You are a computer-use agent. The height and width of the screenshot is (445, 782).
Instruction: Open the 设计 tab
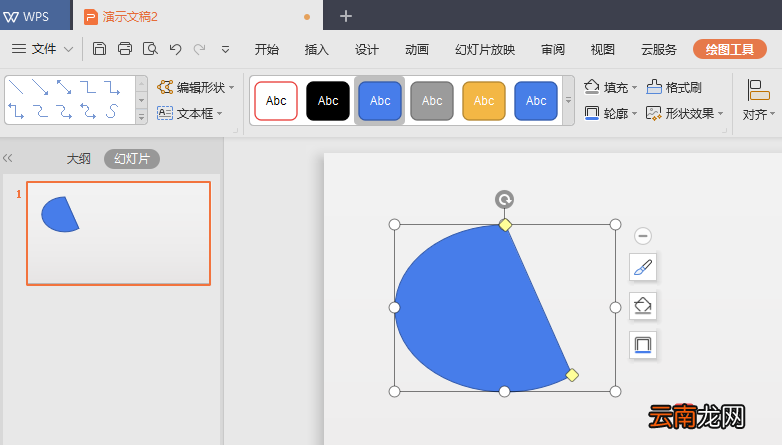coord(367,49)
